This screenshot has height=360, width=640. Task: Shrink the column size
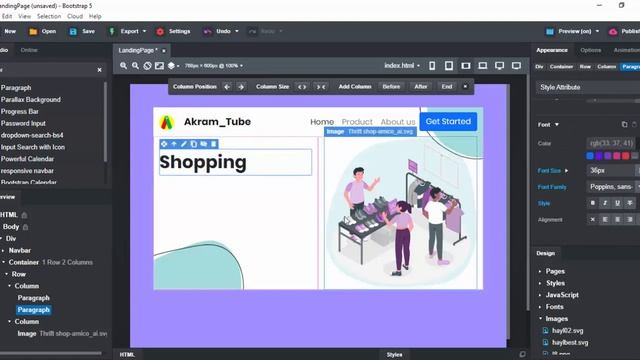click(x=321, y=87)
